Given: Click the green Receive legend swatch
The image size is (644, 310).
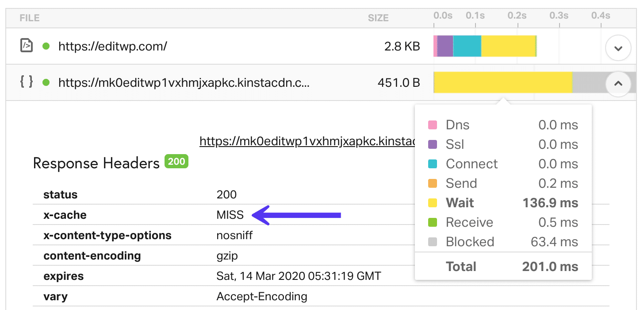Looking at the screenshot, I should click(433, 222).
